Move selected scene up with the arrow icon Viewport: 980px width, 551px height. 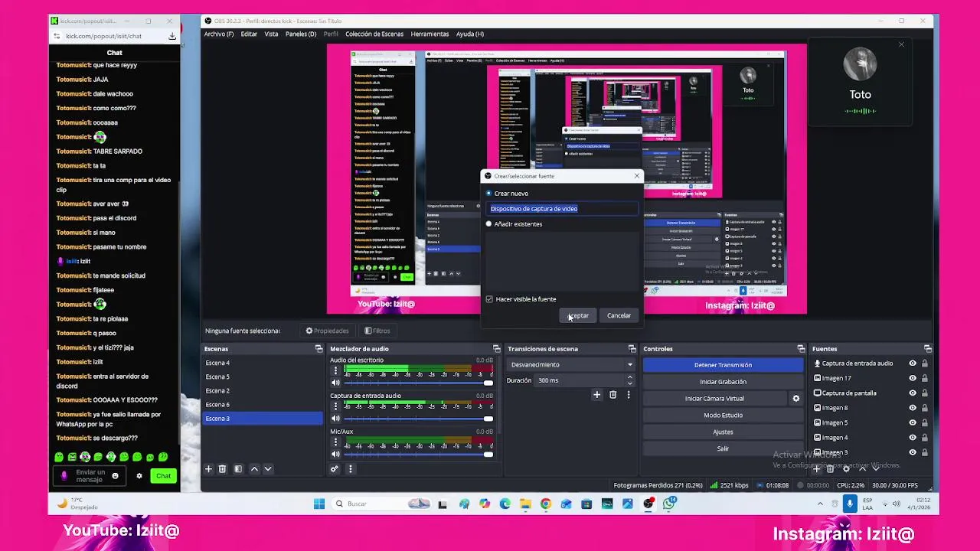tap(254, 469)
